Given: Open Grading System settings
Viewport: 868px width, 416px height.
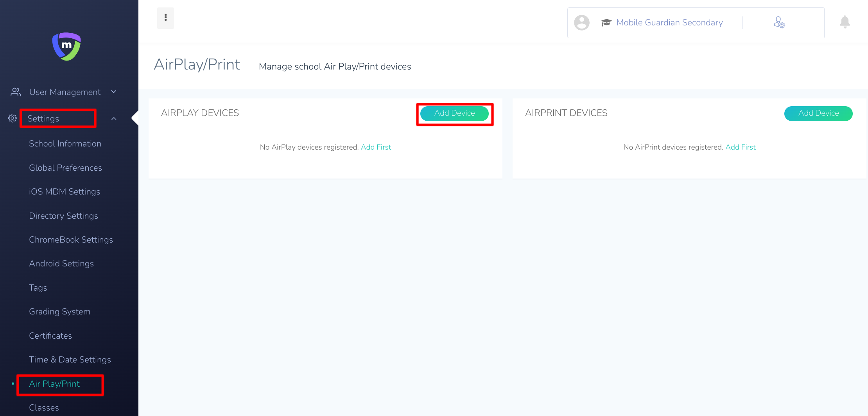Looking at the screenshot, I should pos(59,311).
